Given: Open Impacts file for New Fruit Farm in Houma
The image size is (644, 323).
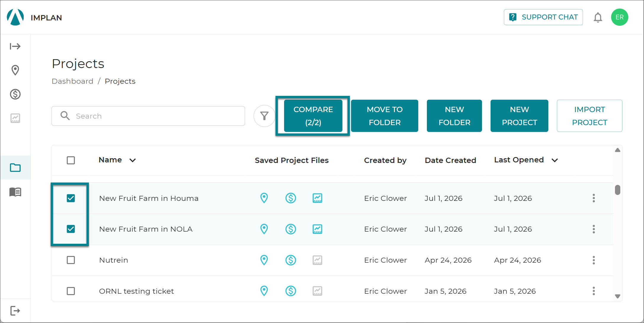Looking at the screenshot, I should pyautogui.click(x=291, y=198).
